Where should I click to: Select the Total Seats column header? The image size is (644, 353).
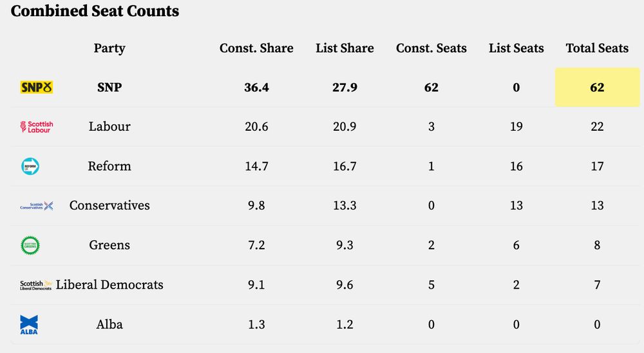click(x=597, y=48)
